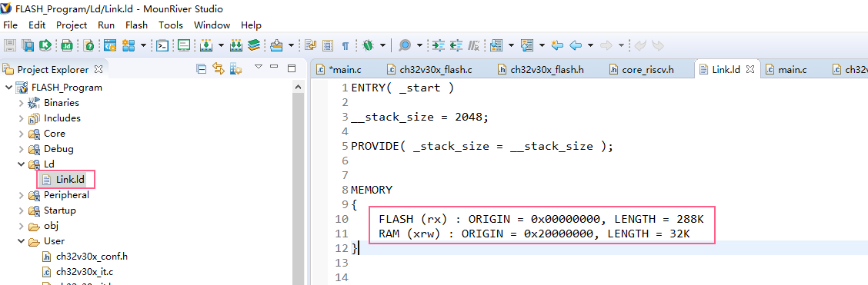Click the document help question-mark icon
This screenshot has width=868, height=285.
click(88, 45)
